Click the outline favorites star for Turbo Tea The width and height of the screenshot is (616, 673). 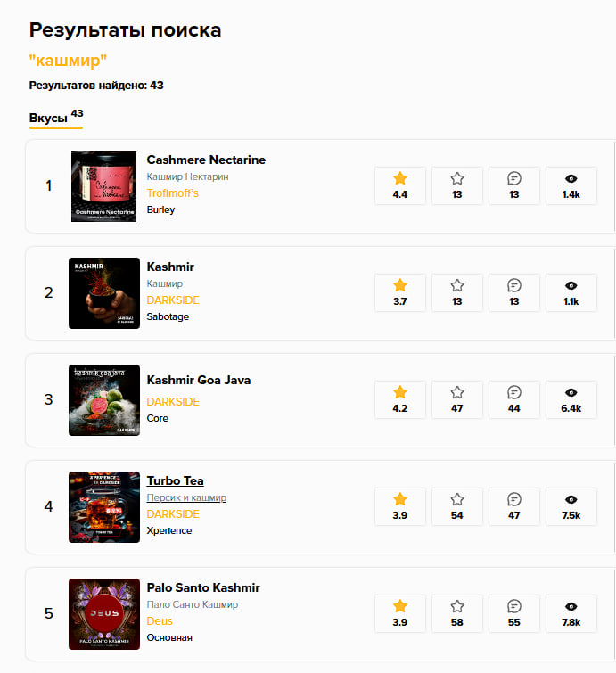click(x=457, y=499)
